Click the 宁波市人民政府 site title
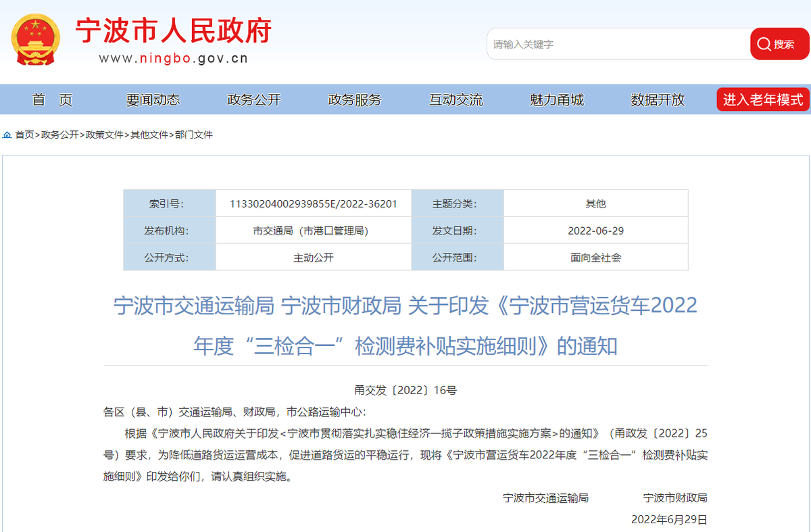This screenshot has height=532, width=811. click(x=173, y=30)
